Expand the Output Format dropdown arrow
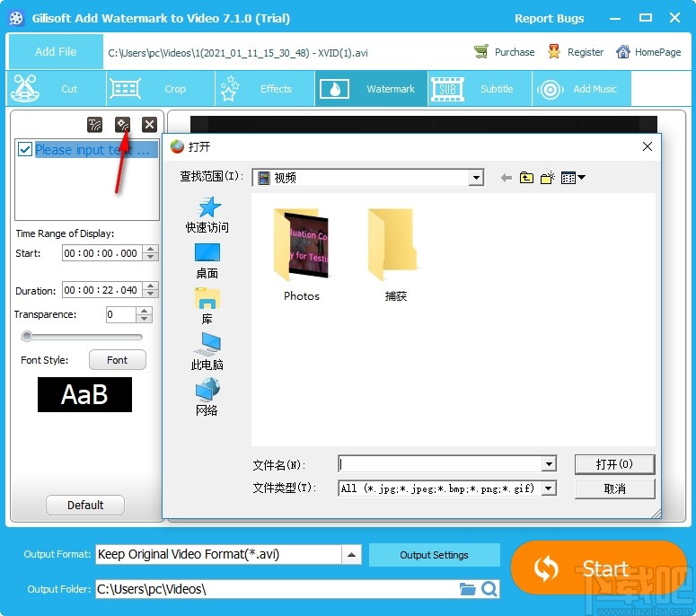 point(351,554)
